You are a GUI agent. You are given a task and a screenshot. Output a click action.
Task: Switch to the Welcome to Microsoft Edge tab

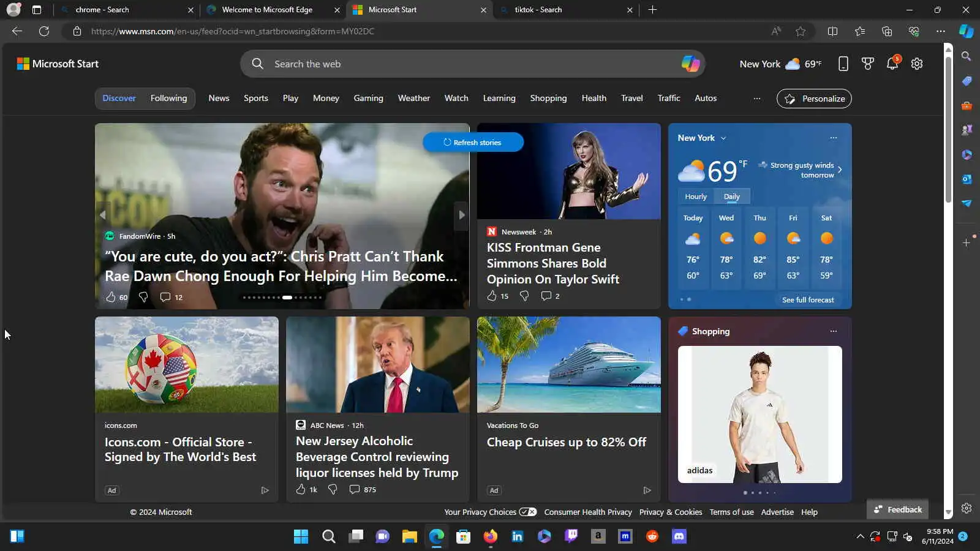pos(273,10)
